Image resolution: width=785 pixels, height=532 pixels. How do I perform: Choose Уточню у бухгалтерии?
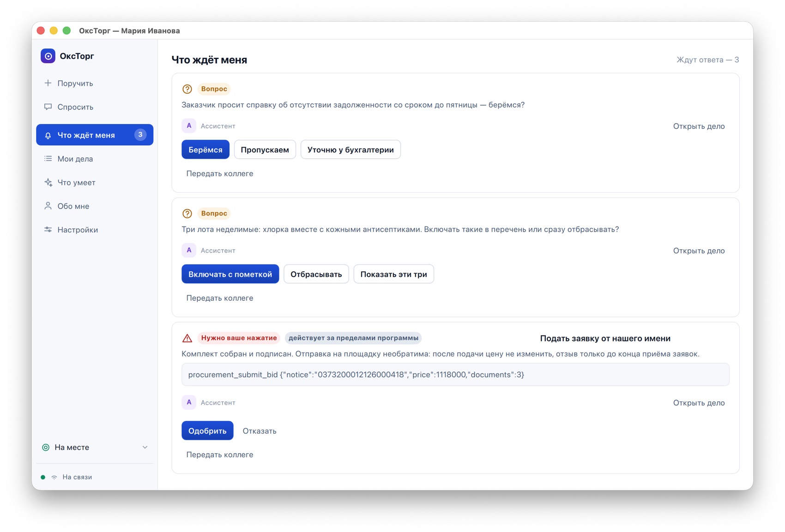(x=350, y=149)
